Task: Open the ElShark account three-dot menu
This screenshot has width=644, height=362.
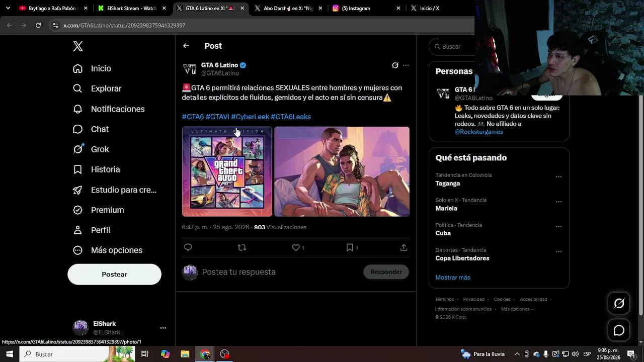Action: [x=163, y=328]
